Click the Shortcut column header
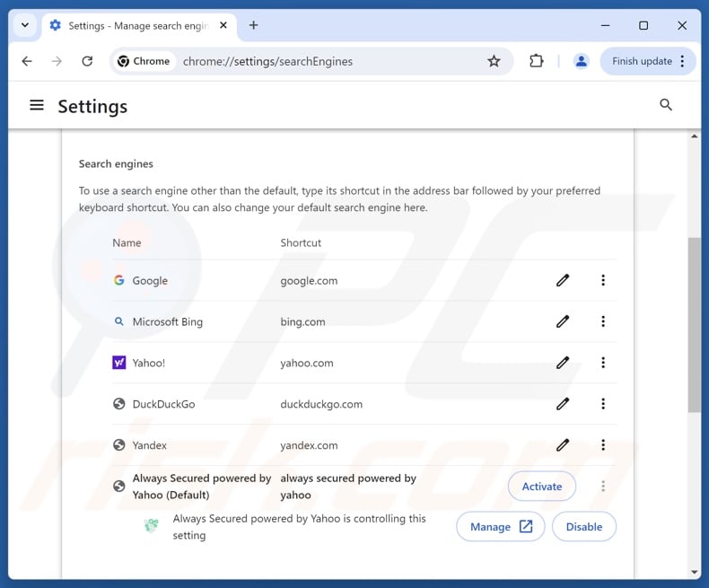The width and height of the screenshot is (709, 588). coord(301,243)
